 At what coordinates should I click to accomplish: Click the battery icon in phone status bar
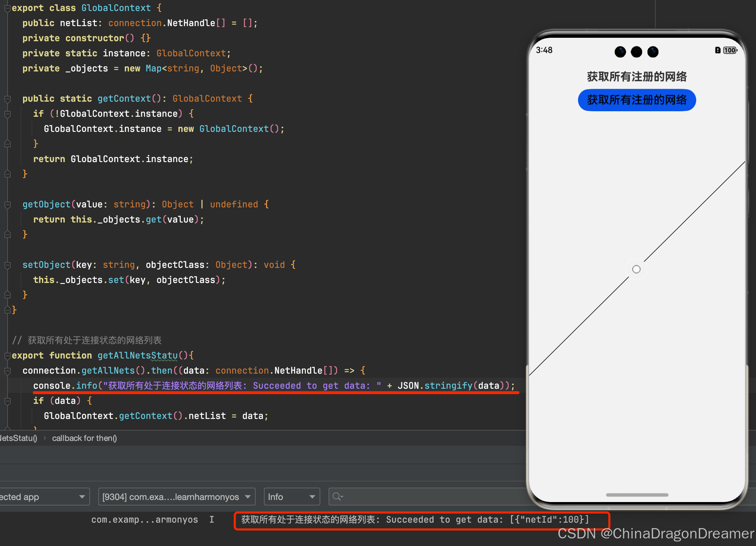[730, 50]
